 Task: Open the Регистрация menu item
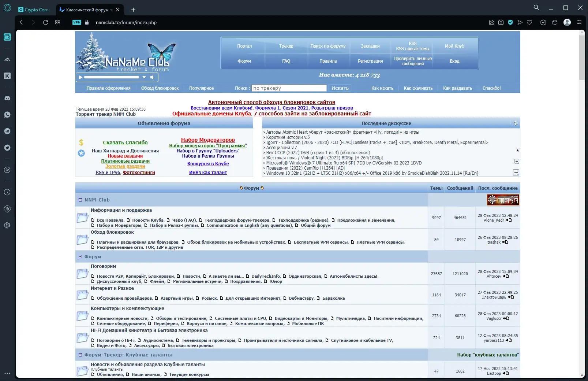coord(370,61)
